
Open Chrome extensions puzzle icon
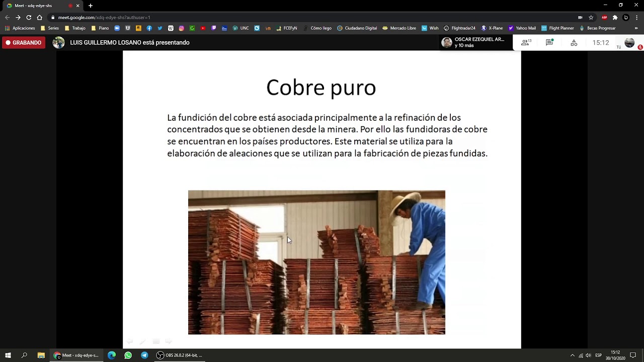click(615, 17)
